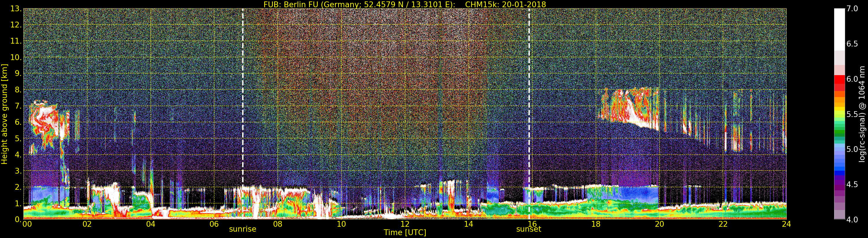Click the y-axis tick label '7.'
This screenshot has height=238, width=868.
pyautogui.click(x=18, y=106)
